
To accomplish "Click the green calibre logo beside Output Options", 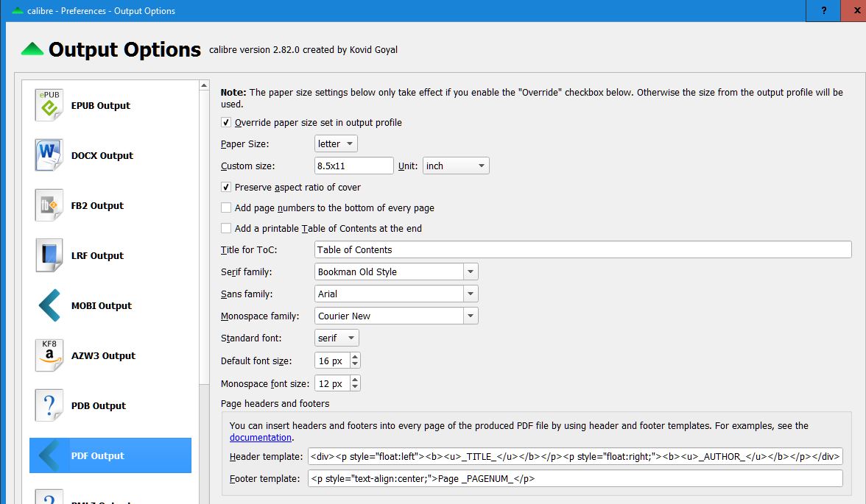I will (32, 49).
